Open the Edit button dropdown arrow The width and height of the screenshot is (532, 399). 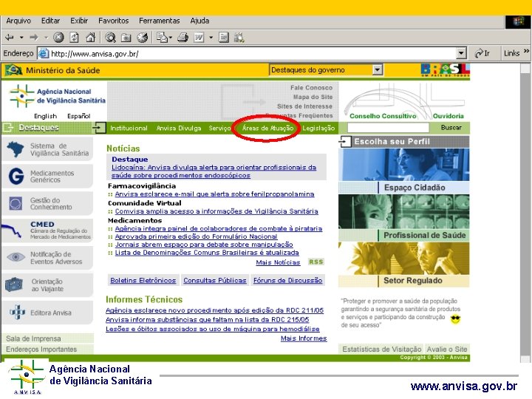[x=211, y=38]
